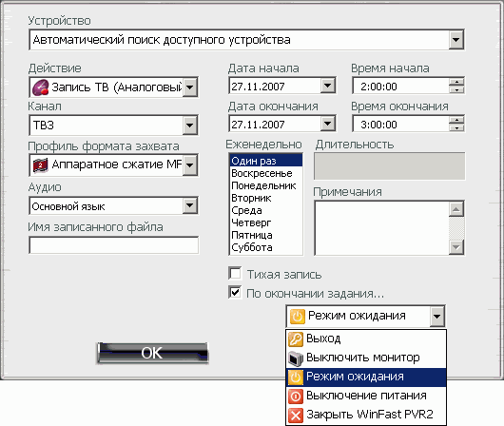Decrease Время окончания with down spinner
The image size is (504, 426).
pyautogui.click(x=456, y=127)
